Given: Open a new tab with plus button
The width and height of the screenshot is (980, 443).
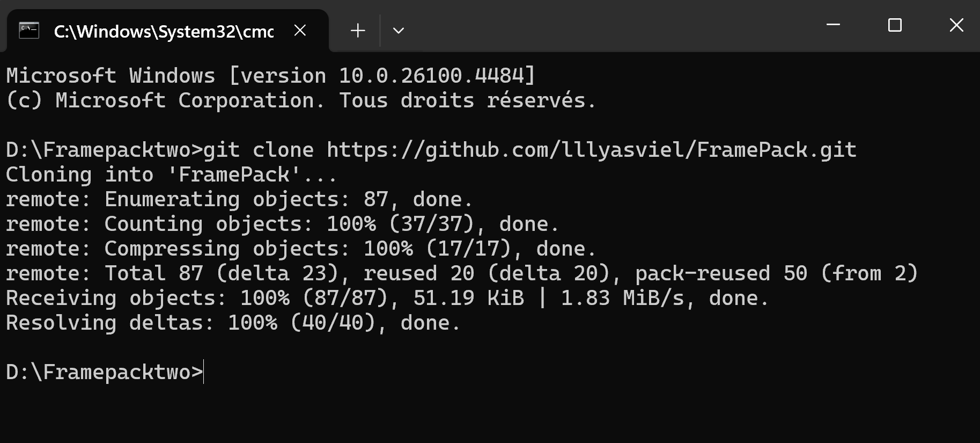Looking at the screenshot, I should click(358, 31).
